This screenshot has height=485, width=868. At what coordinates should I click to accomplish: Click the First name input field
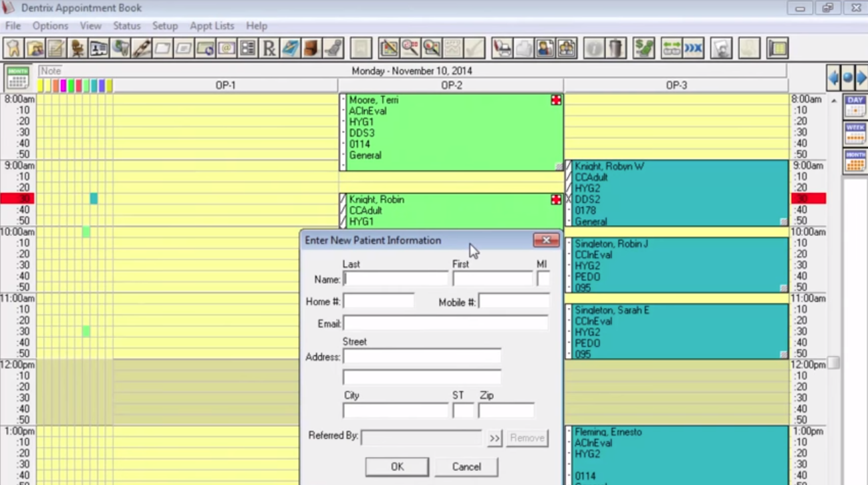[492, 279]
